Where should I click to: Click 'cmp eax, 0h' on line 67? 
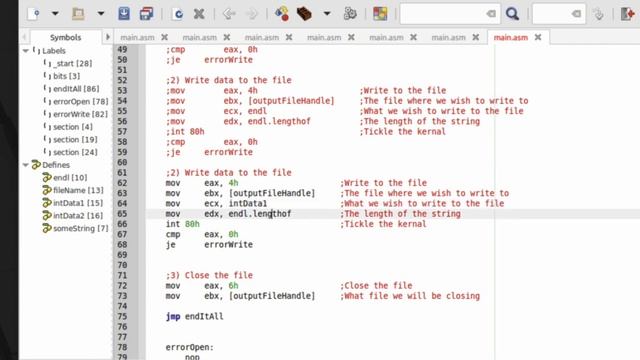(202, 234)
